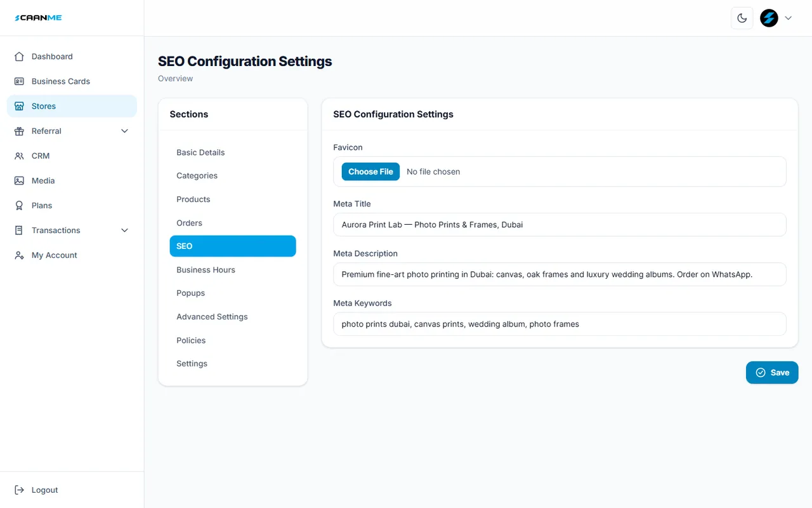812x508 pixels.
Task: Click into the Meta Title field
Action: (560, 225)
